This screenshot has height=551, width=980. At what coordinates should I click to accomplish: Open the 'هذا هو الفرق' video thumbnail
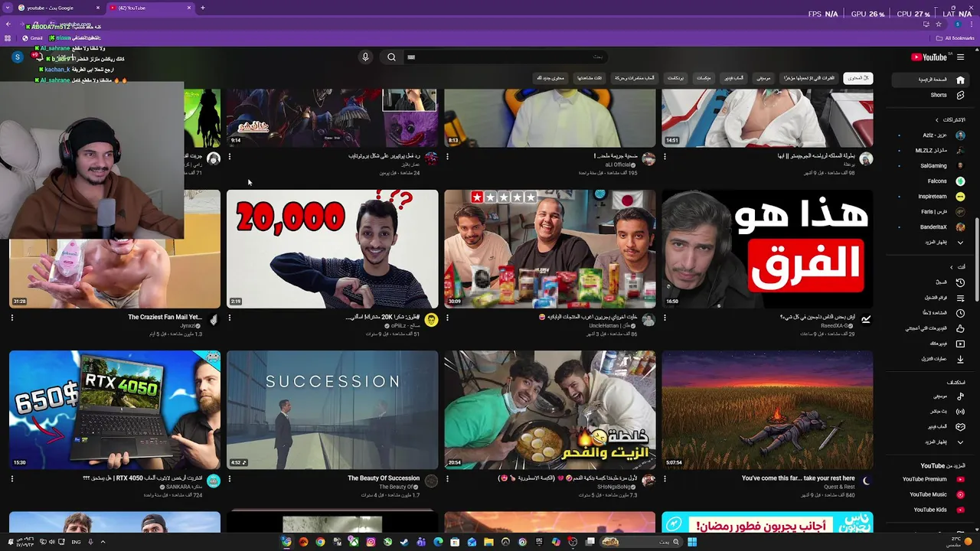coord(767,249)
